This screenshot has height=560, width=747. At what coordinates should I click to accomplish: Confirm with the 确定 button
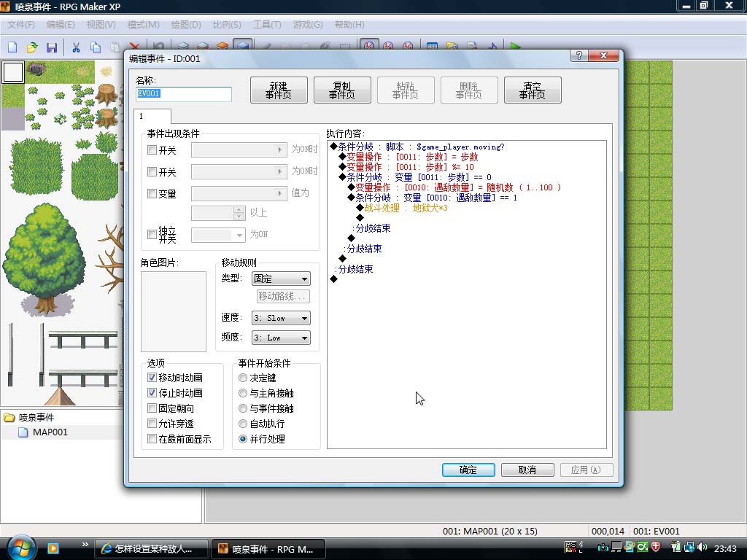click(x=468, y=470)
